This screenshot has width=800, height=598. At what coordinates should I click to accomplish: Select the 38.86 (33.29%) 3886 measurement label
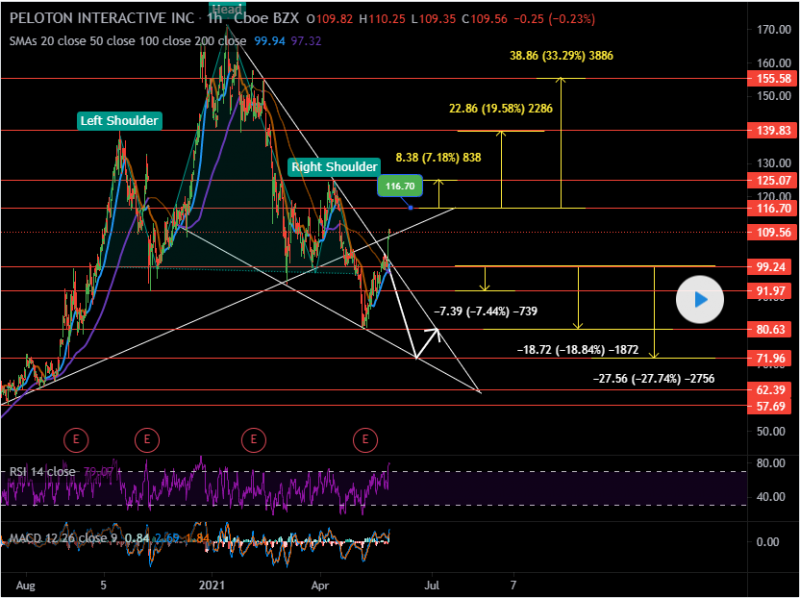[561, 56]
